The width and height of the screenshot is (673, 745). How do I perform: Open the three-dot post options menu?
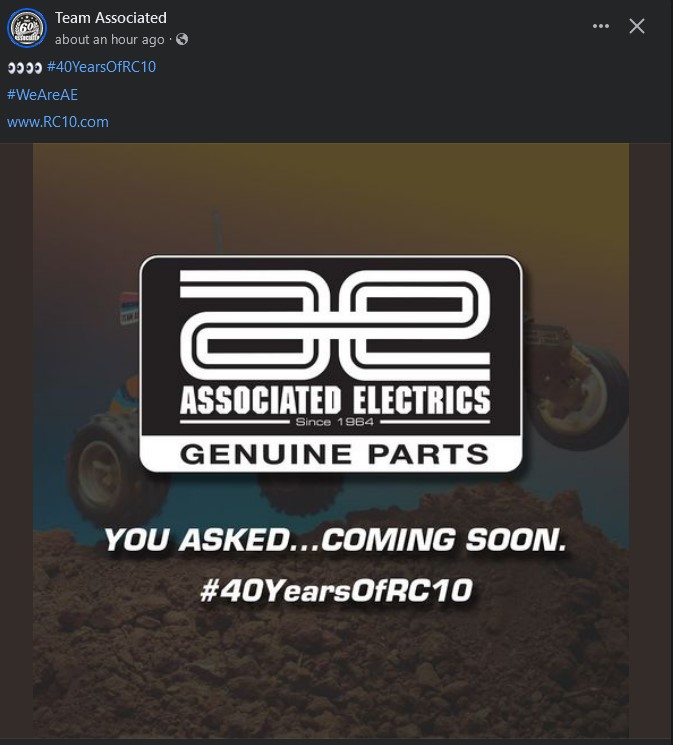601,26
